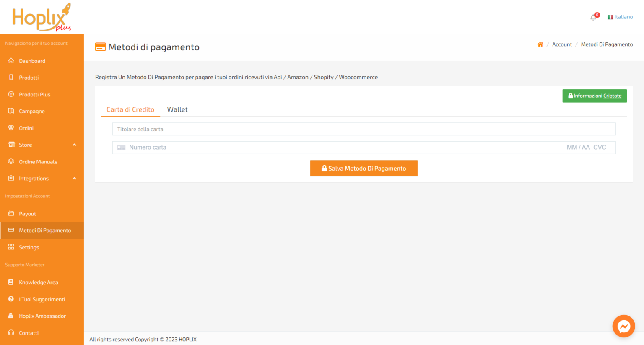Screen dimensions: 644x345
Task: Expand the Store submenu chevron
Action: tap(75, 145)
